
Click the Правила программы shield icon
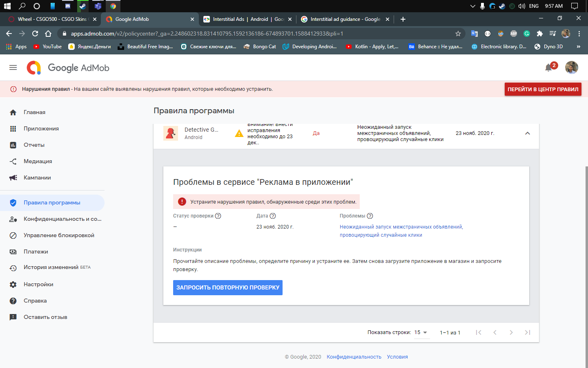(x=13, y=203)
